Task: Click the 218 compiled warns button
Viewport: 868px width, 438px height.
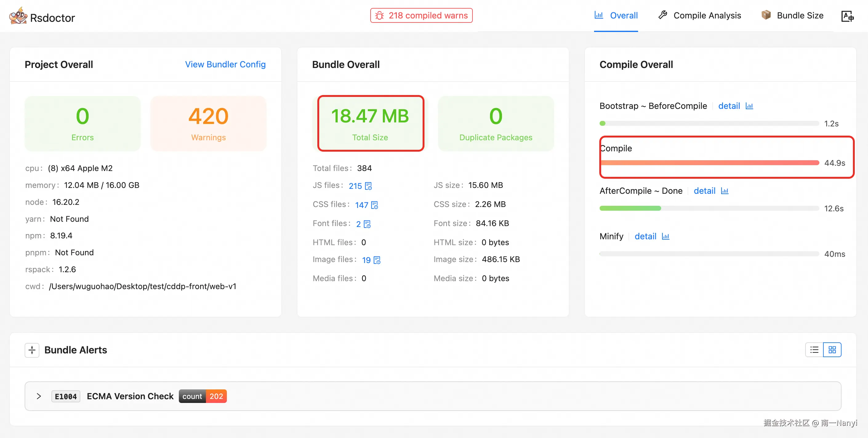Action: [421, 15]
